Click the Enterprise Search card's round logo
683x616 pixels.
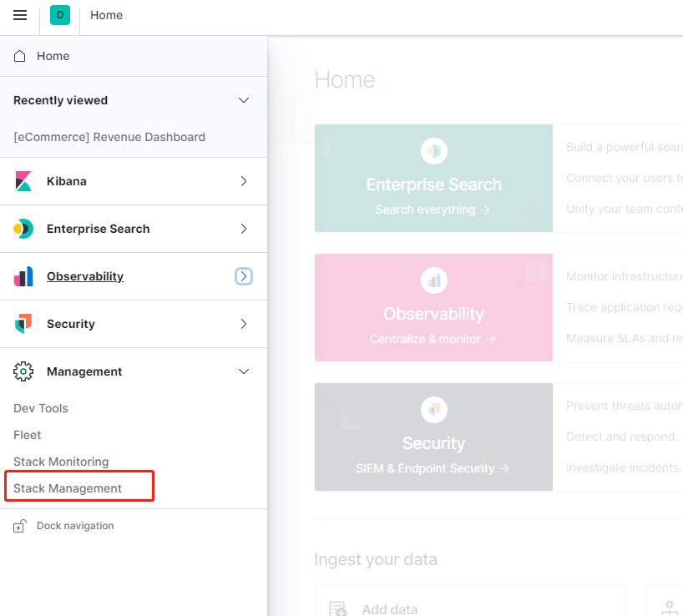[x=434, y=151]
